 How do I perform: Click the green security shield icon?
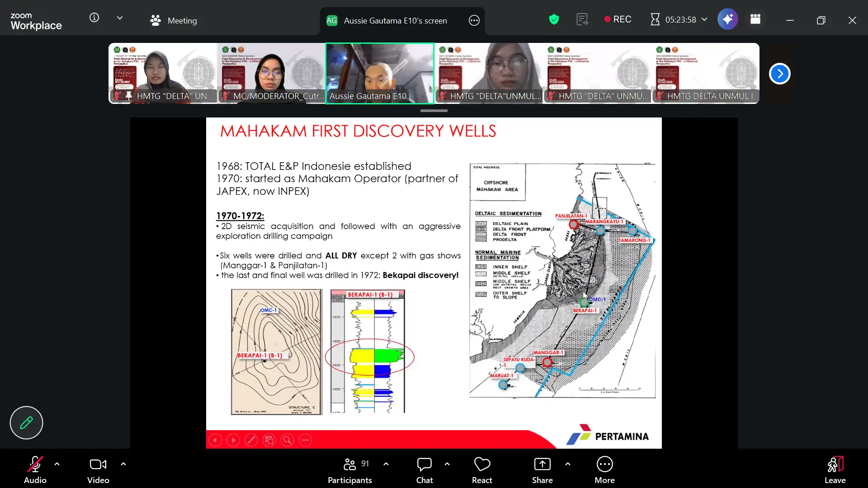point(554,19)
